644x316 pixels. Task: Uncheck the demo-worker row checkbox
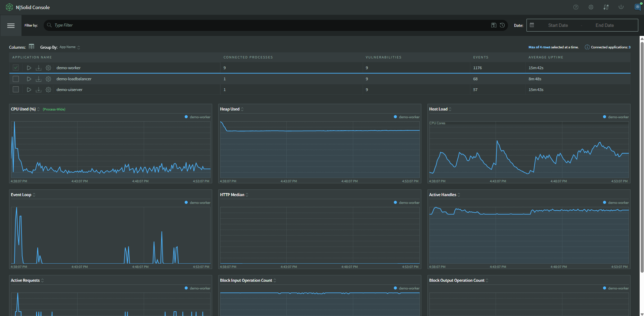tap(16, 67)
